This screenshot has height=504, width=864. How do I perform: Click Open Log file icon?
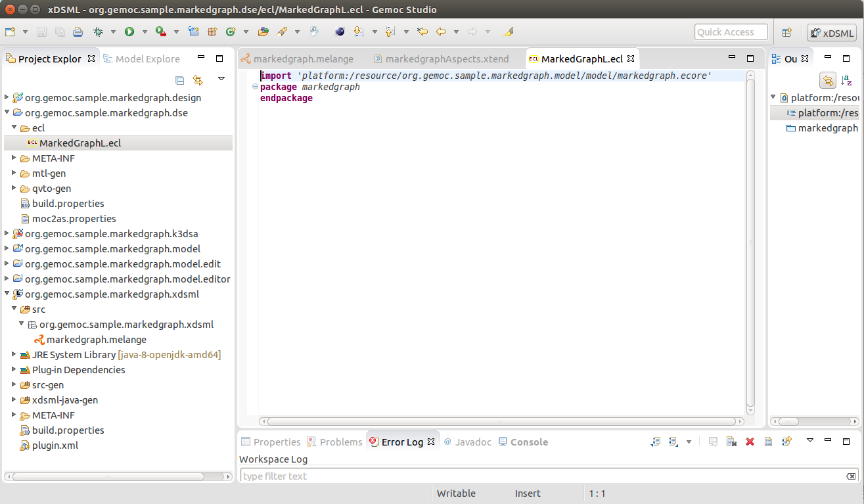(768, 442)
